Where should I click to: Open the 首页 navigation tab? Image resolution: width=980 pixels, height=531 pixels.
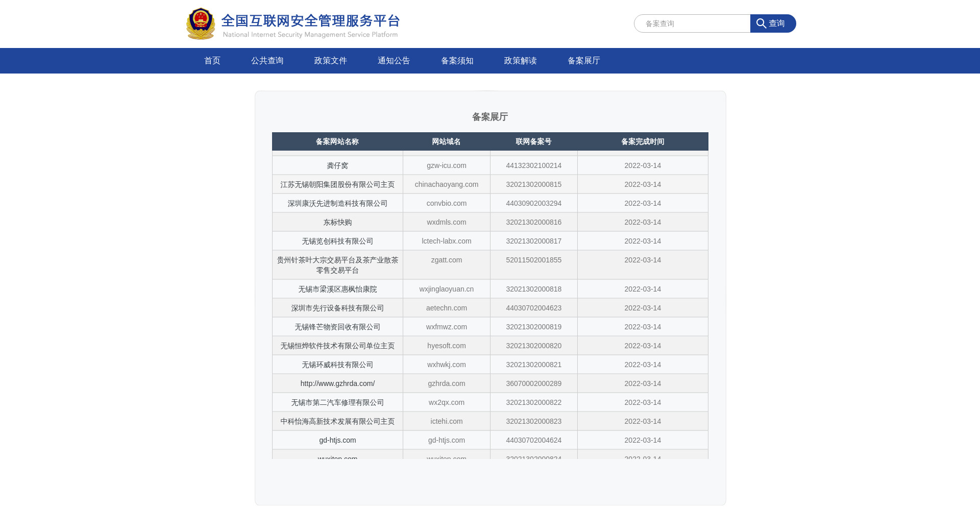pos(212,61)
